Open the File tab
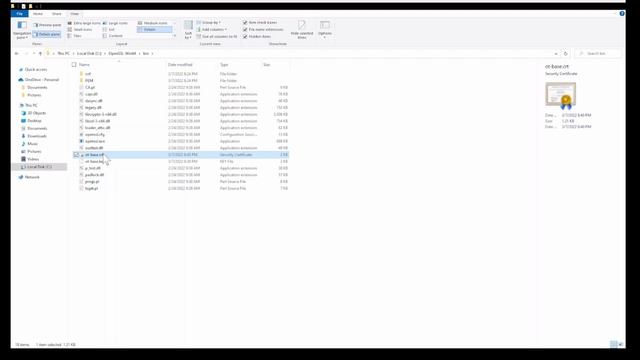Viewport: 640px width, 360px height. (19, 14)
